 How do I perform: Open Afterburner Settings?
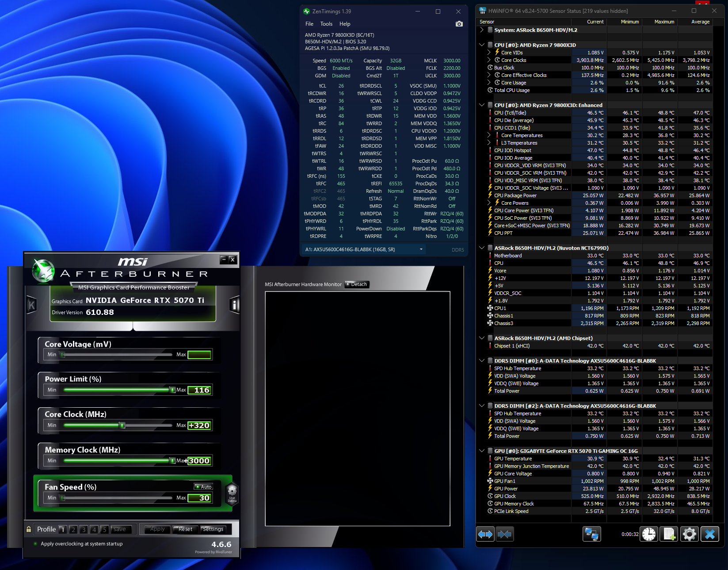(213, 529)
